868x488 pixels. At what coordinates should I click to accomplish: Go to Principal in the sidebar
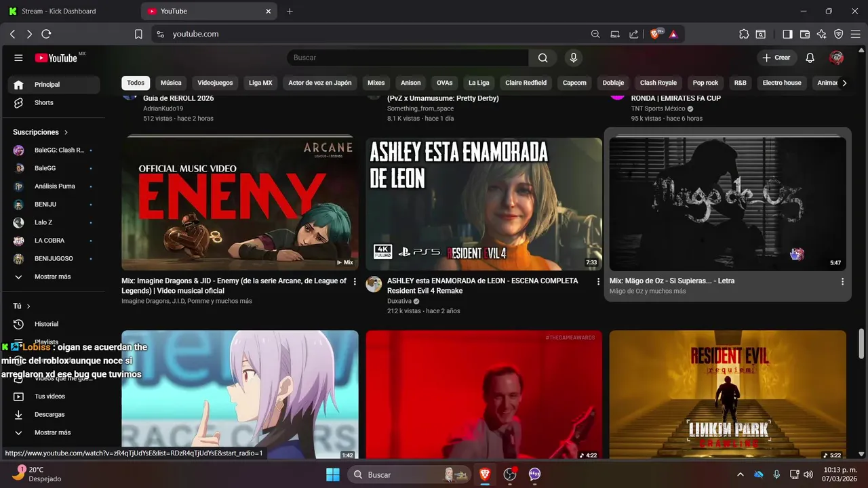54,85
